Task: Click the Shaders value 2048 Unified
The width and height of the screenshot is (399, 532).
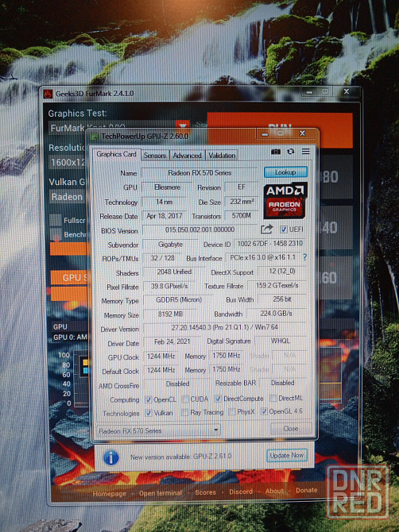Action: click(x=174, y=272)
